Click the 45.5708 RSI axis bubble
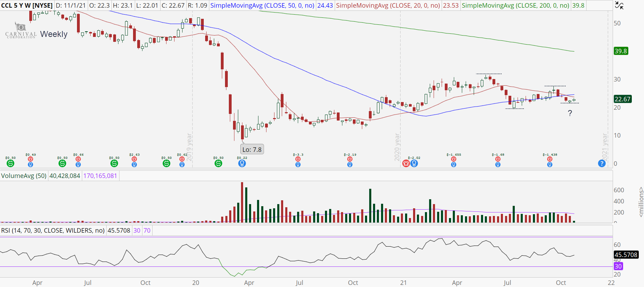This screenshot has width=644, height=287. (626, 255)
